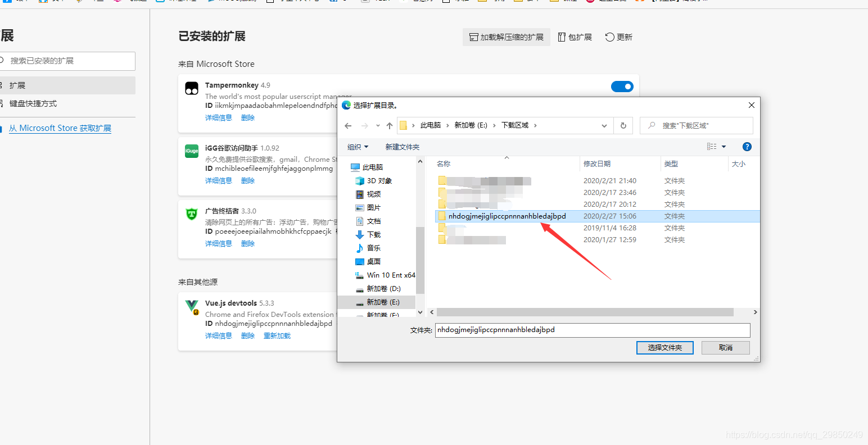Click 选择文件夹 button
Screen dimensions: 868x445
coord(665,348)
